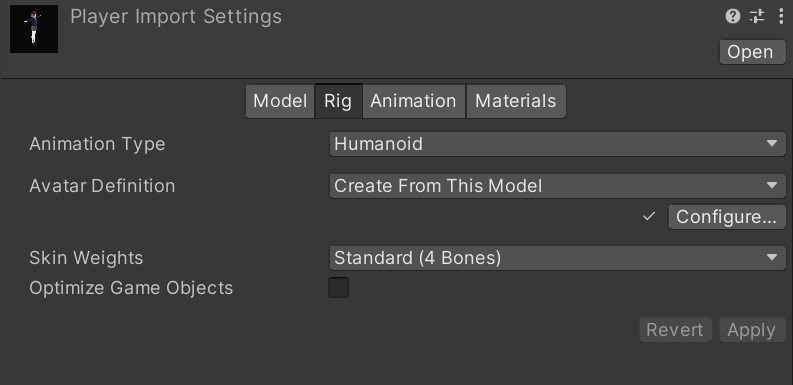
Task: Select the Player model preview thumbnail
Action: pyautogui.click(x=34, y=29)
